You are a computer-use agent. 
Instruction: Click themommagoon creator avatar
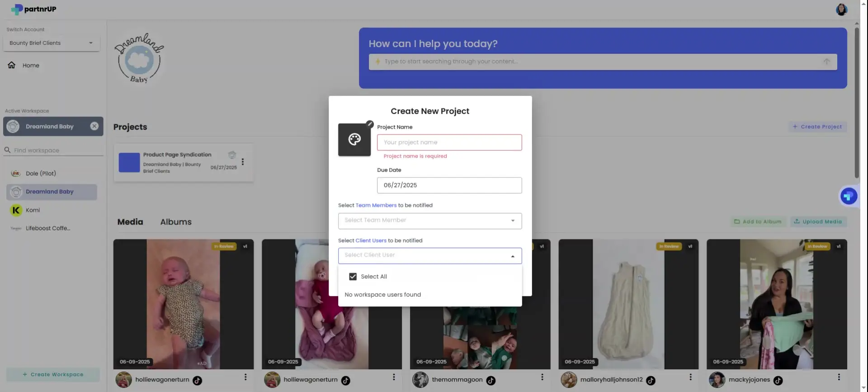pyautogui.click(x=420, y=380)
